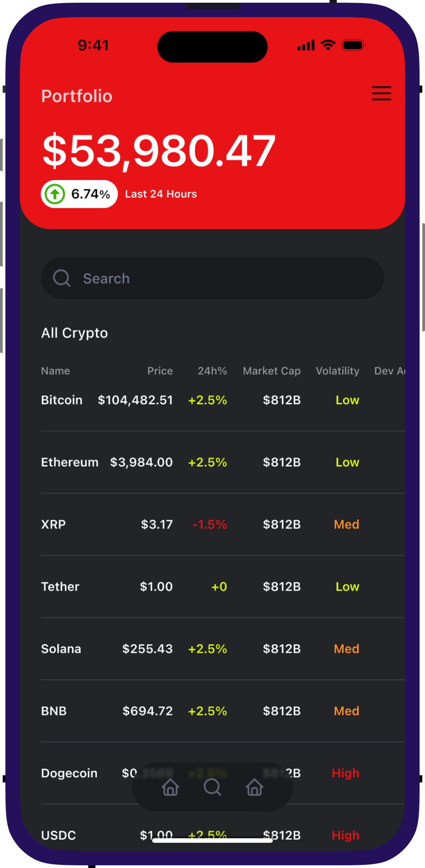The image size is (425, 868).
Task: Sort by the 24h% column header
Action: pyautogui.click(x=212, y=371)
